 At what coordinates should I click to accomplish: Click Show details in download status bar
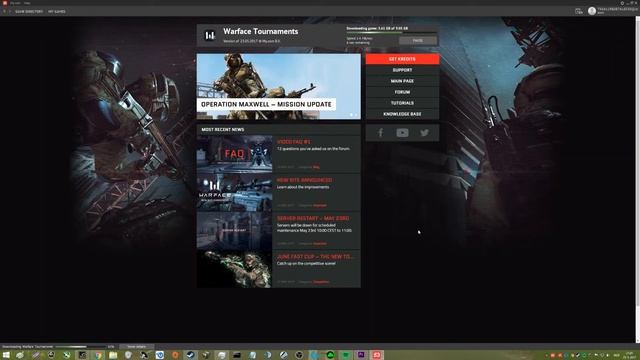point(137,347)
